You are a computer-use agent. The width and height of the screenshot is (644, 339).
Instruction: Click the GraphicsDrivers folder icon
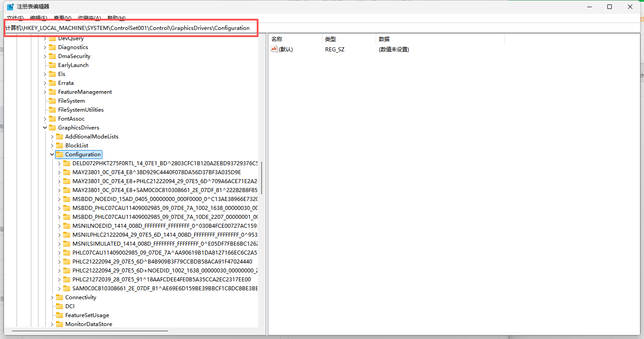point(52,128)
